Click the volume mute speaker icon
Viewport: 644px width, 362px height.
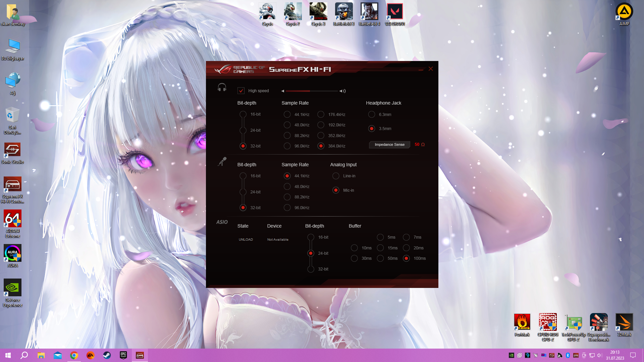point(283,91)
